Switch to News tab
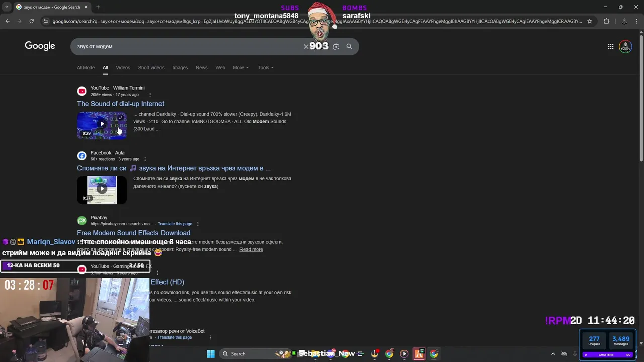The image size is (644, 362). [x=201, y=68]
